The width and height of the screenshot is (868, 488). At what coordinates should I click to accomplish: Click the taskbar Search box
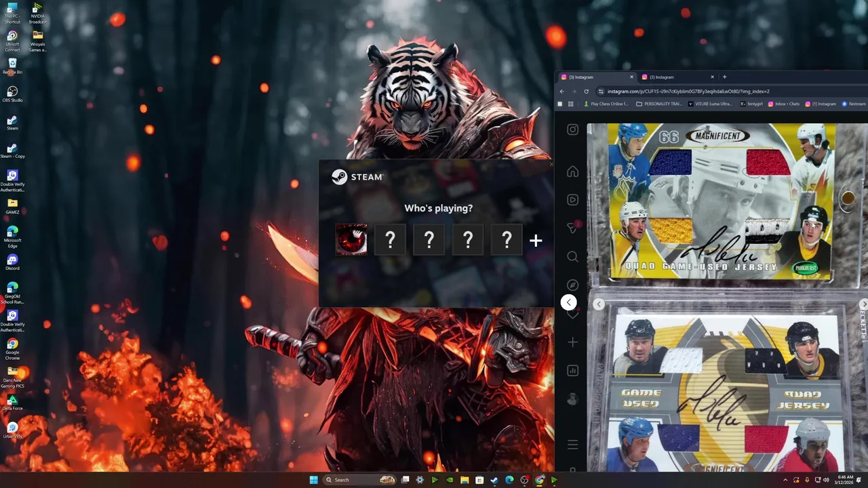tap(359, 480)
